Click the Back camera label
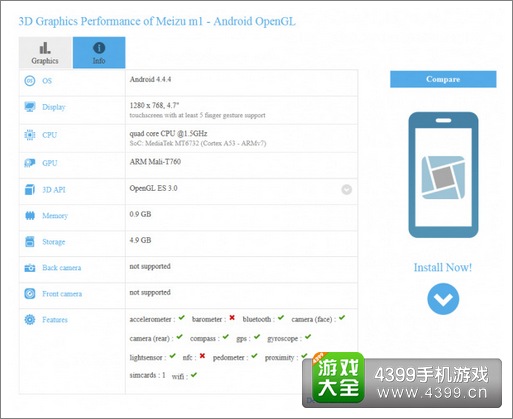513x419 pixels. click(62, 268)
